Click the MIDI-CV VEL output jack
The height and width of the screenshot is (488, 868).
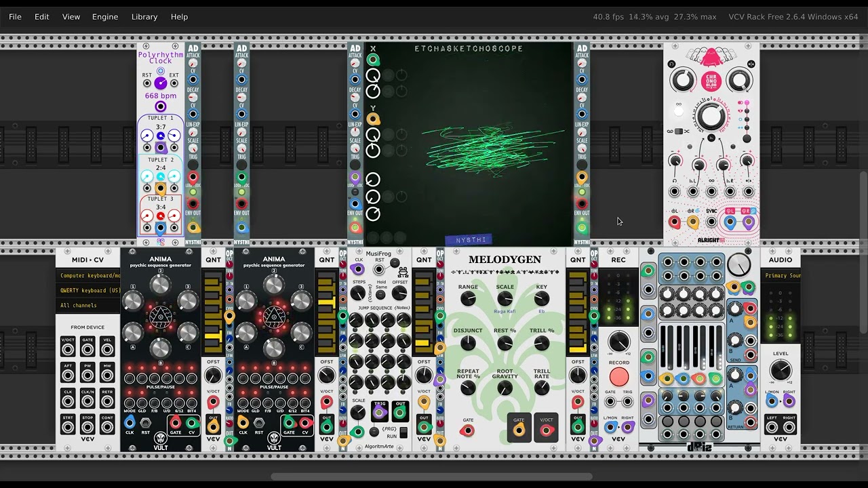point(107,350)
